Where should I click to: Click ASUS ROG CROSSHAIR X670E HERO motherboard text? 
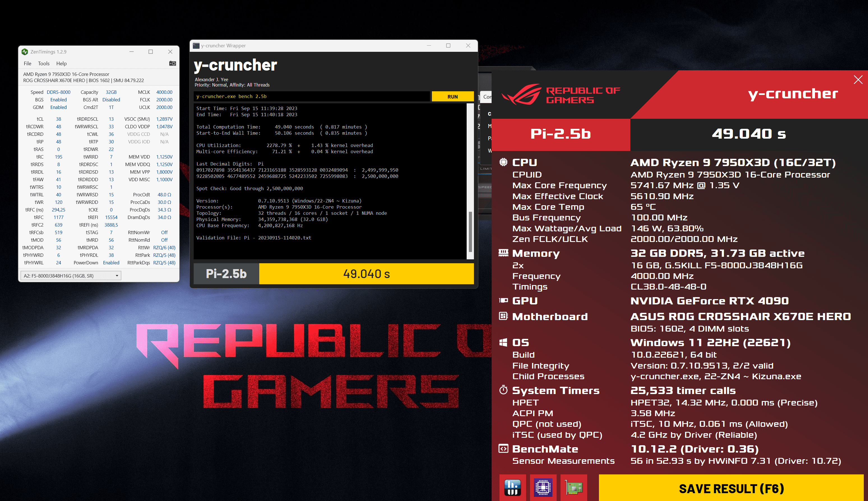click(x=740, y=316)
